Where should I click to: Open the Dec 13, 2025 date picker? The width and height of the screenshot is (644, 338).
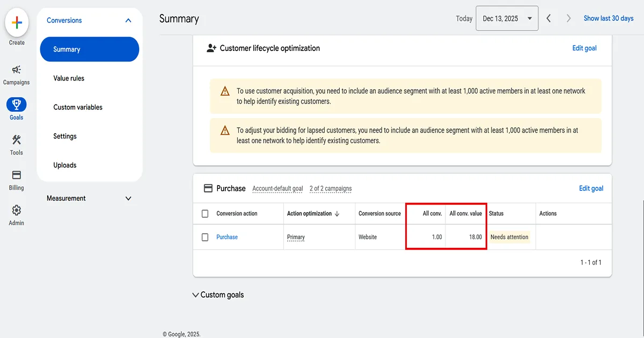(507, 18)
